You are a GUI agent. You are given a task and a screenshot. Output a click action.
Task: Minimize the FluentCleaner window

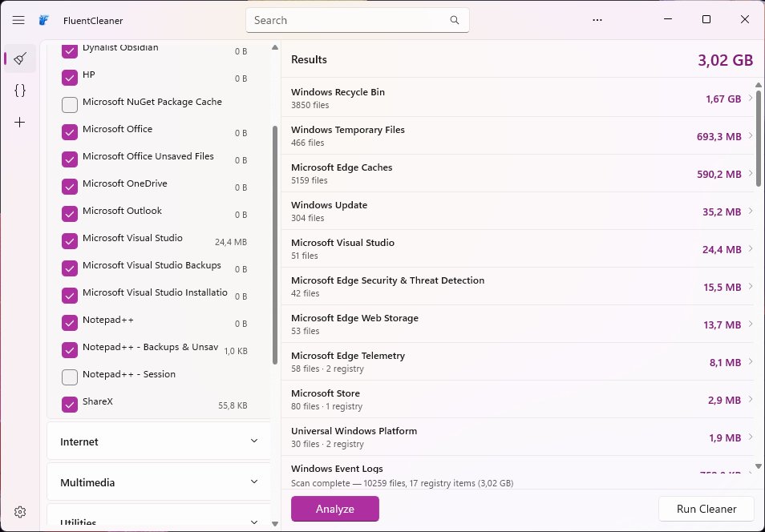click(x=668, y=19)
